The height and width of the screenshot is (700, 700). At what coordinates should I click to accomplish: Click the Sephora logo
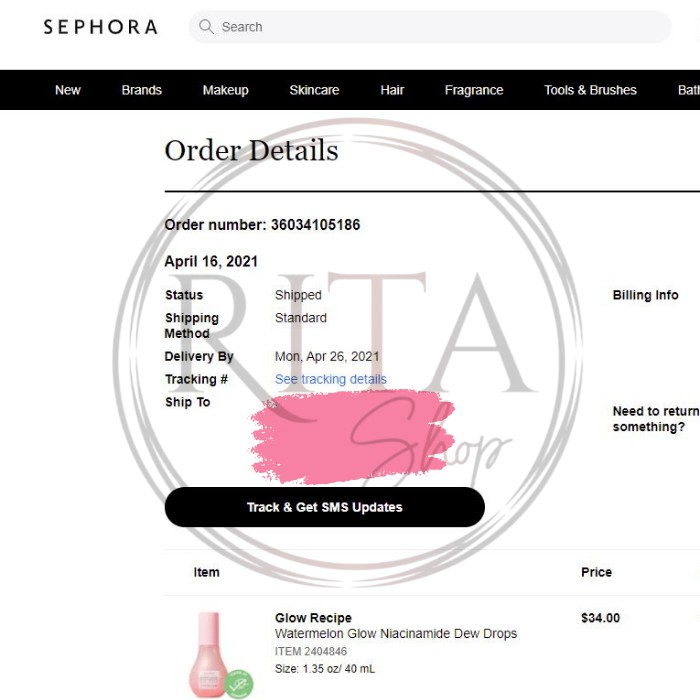[x=100, y=27]
